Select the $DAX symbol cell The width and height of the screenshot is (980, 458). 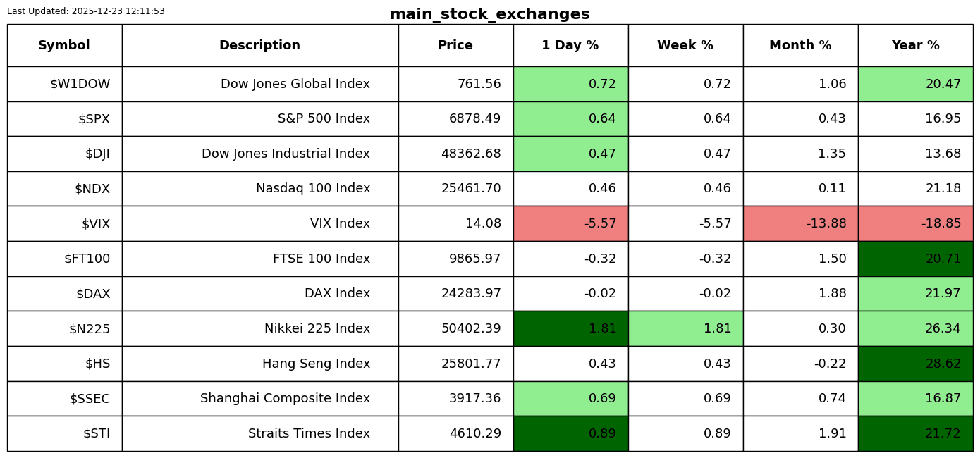point(93,294)
